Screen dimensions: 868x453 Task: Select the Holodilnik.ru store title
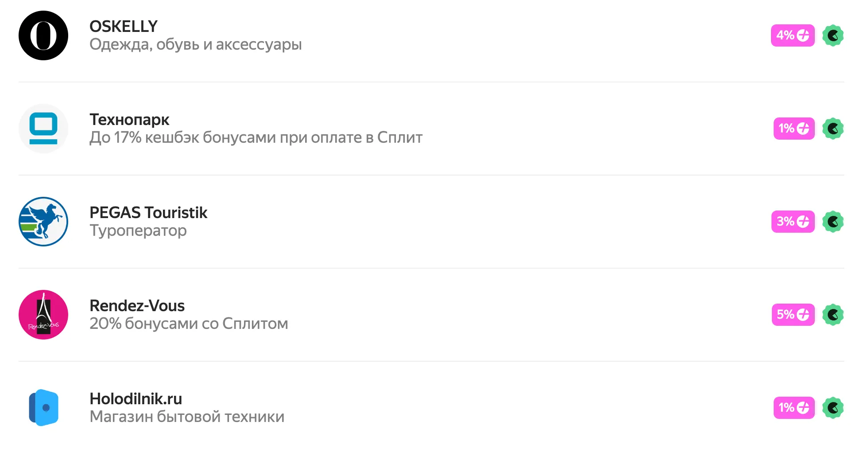point(136,399)
